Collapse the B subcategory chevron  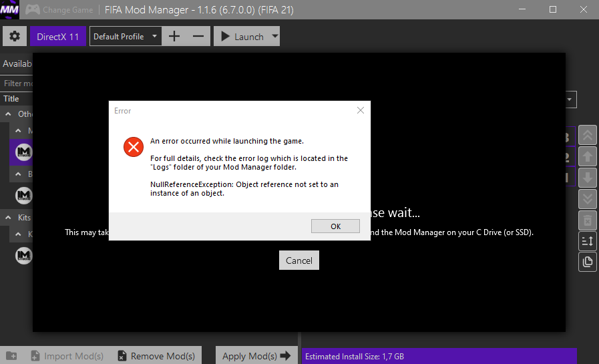18,174
